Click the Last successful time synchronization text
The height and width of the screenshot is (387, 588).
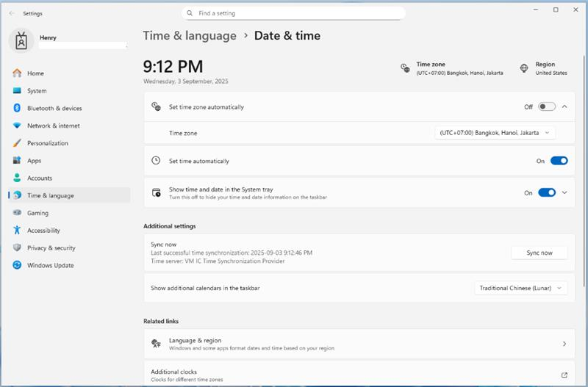232,253
